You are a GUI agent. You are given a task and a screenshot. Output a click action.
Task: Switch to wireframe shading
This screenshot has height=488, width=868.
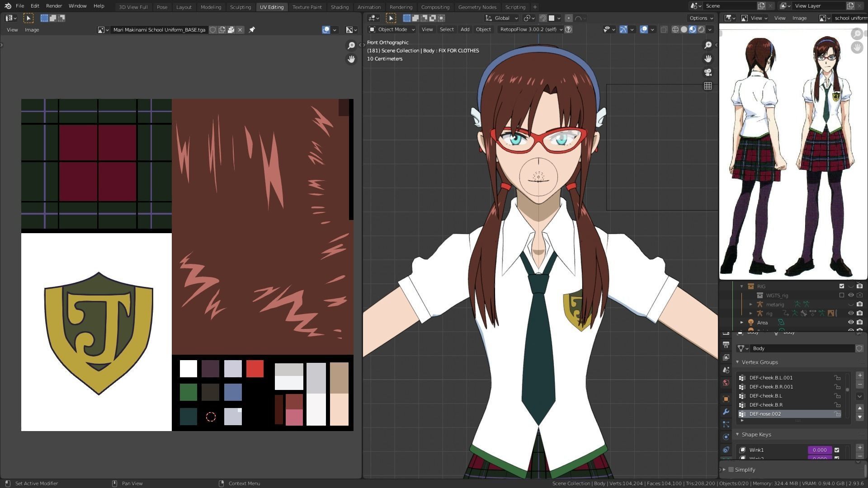click(x=675, y=29)
